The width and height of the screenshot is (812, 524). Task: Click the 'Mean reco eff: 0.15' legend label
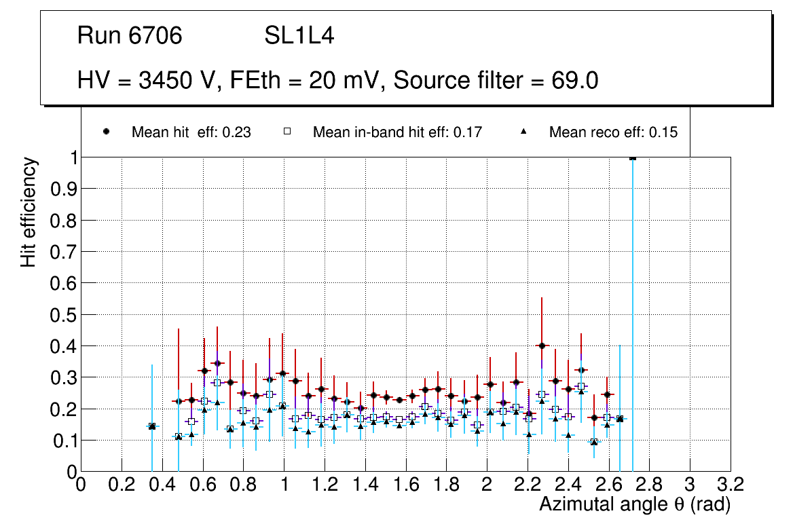[x=613, y=133]
